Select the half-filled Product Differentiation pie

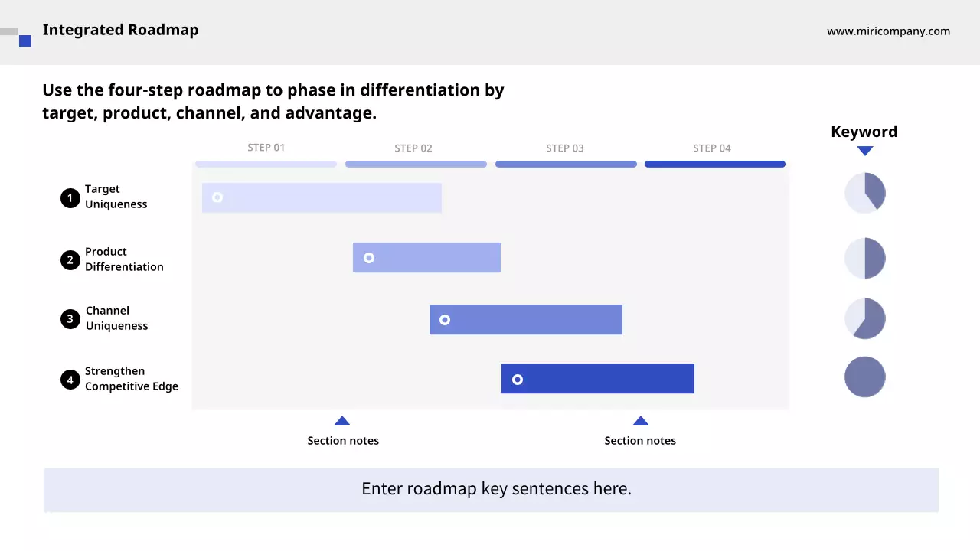click(865, 258)
